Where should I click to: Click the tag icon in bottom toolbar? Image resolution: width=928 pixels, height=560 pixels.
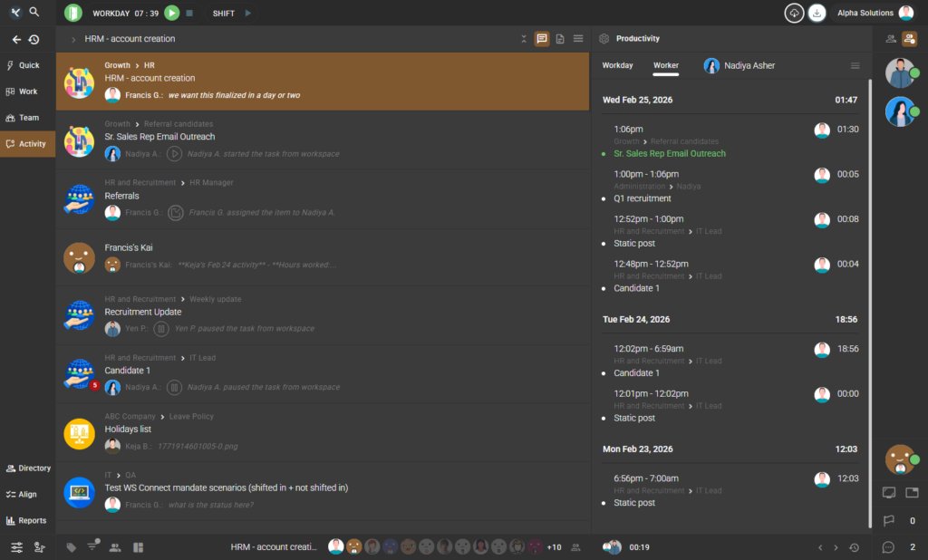tap(72, 547)
